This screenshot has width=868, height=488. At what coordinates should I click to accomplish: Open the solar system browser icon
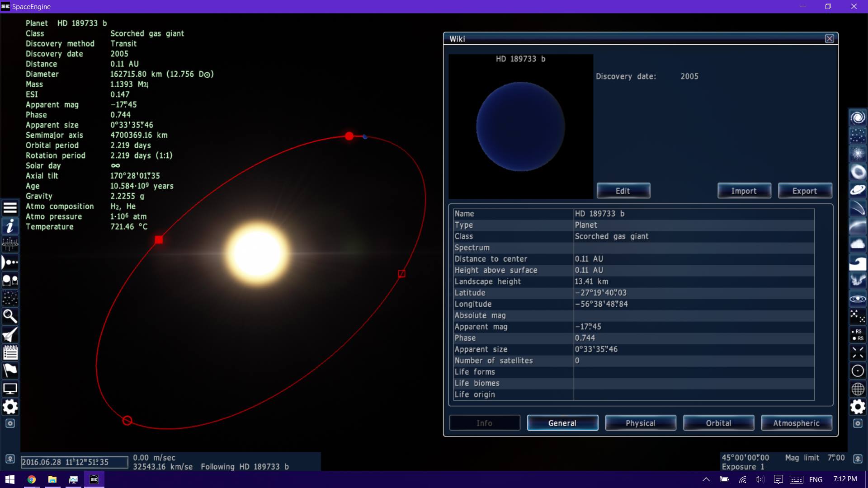point(10,262)
